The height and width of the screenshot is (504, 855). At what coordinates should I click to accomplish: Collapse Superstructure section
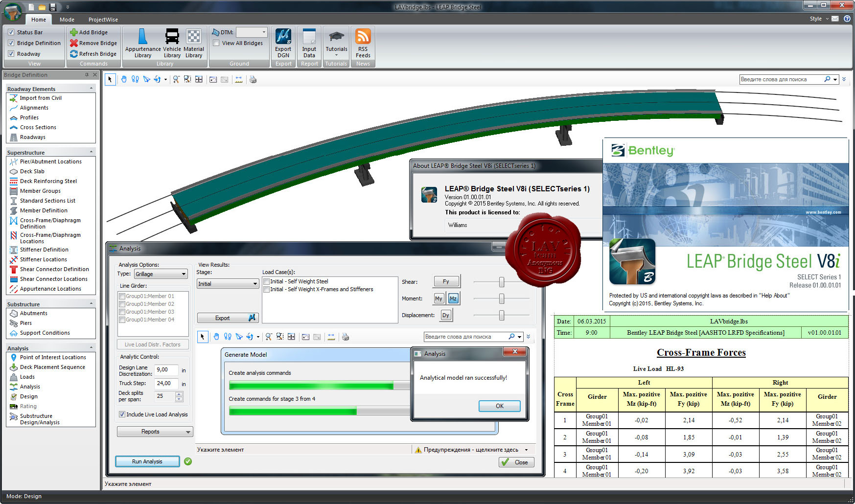click(91, 152)
